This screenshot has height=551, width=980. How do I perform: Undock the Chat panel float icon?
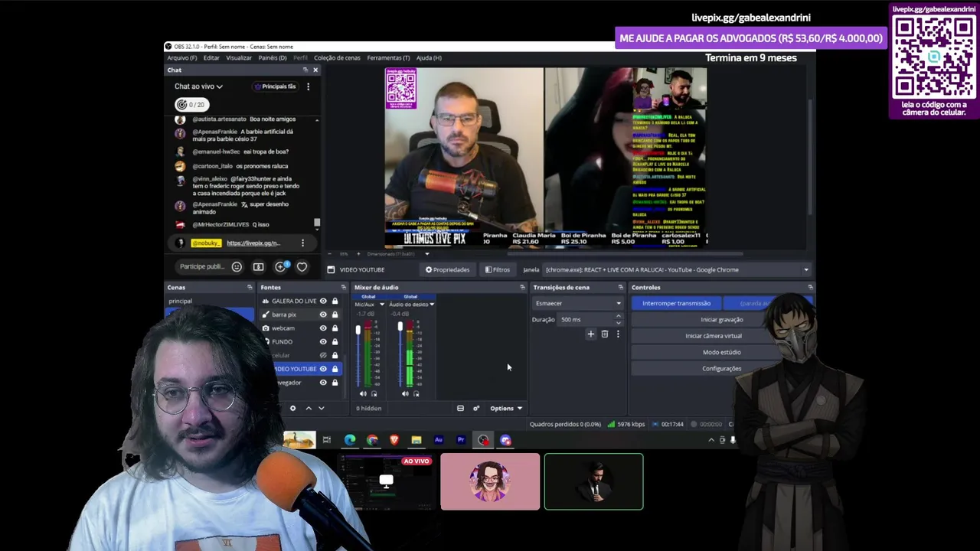[x=305, y=70]
